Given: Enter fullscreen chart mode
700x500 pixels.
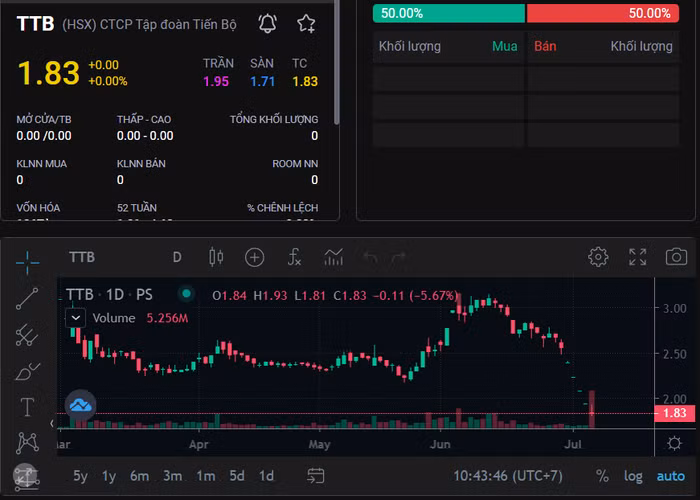Looking at the screenshot, I should (x=637, y=257).
